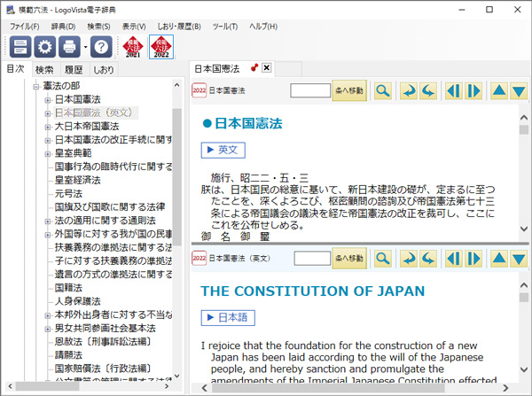Click up triangle in upper pane toolbar
Image resolution: width=532 pixels, height=396 pixels.
click(x=499, y=91)
